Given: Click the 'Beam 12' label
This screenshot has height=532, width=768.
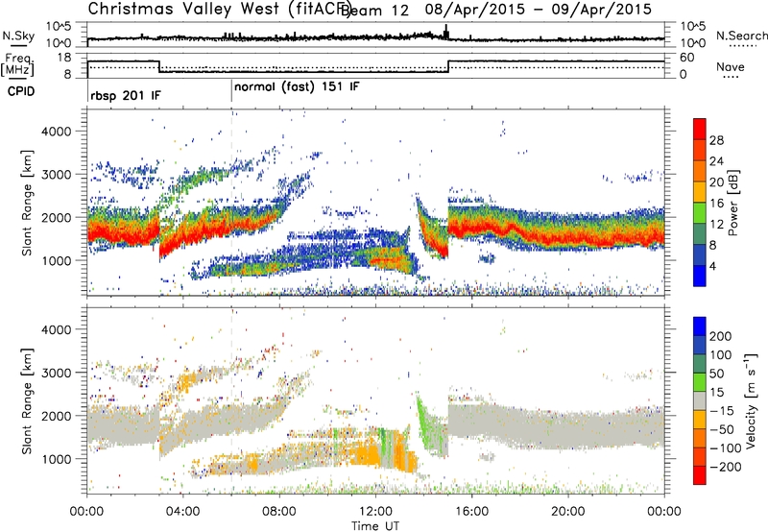Looking at the screenshot, I should (x=374, y=11).
